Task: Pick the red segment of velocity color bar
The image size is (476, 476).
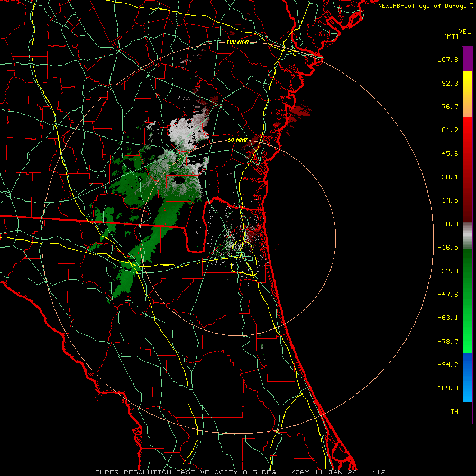Action: [x=467, y=169]
